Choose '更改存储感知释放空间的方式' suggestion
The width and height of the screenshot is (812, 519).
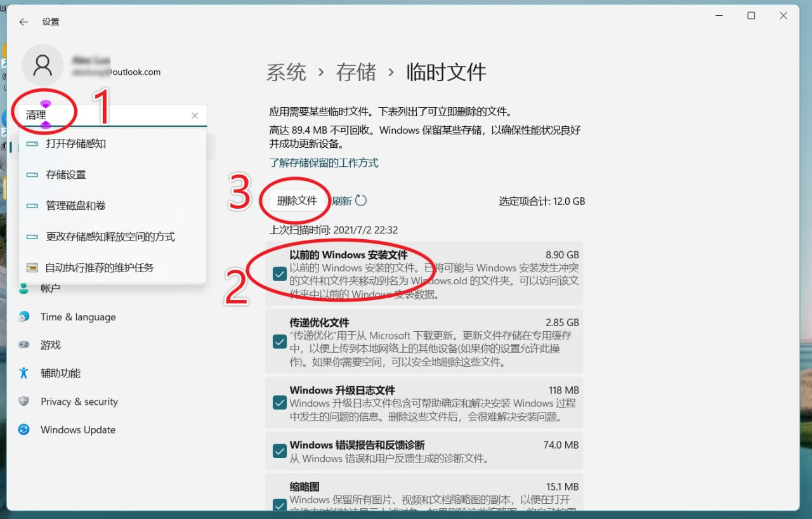click(110, 237)
